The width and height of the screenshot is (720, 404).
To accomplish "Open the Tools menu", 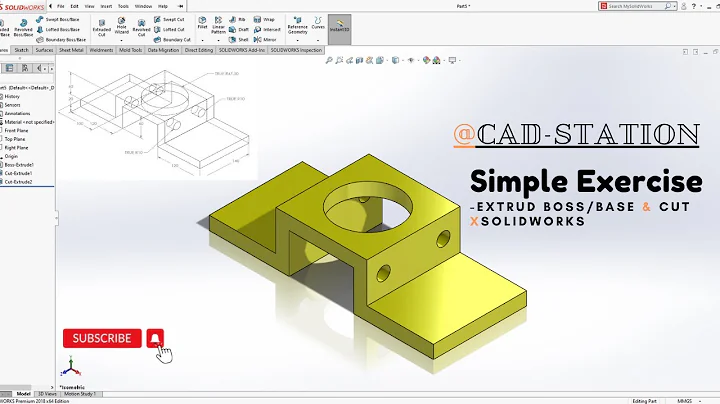I will [124, 6].
